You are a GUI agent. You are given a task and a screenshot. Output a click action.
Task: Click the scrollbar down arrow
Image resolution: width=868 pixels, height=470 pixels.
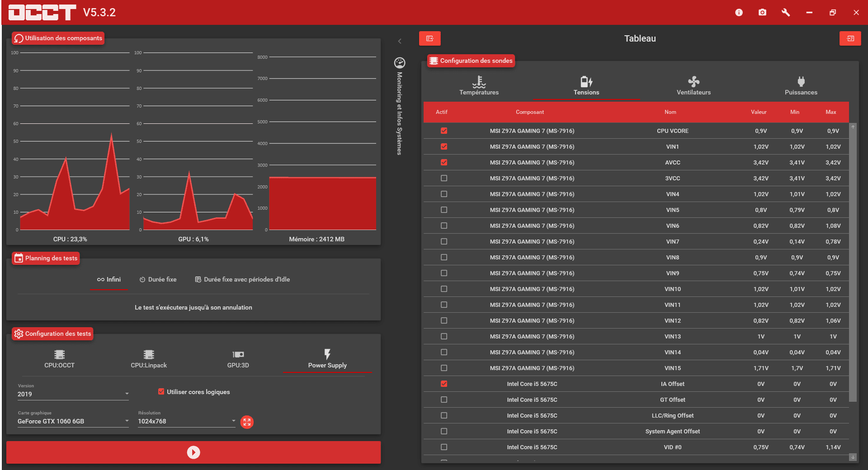point(853,457)
